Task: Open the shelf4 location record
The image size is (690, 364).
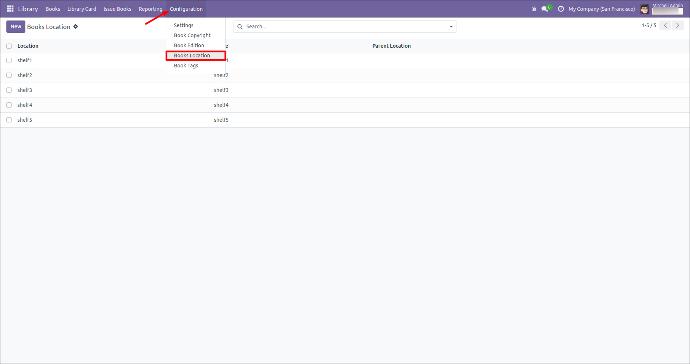Action: [x=25, y=105]
